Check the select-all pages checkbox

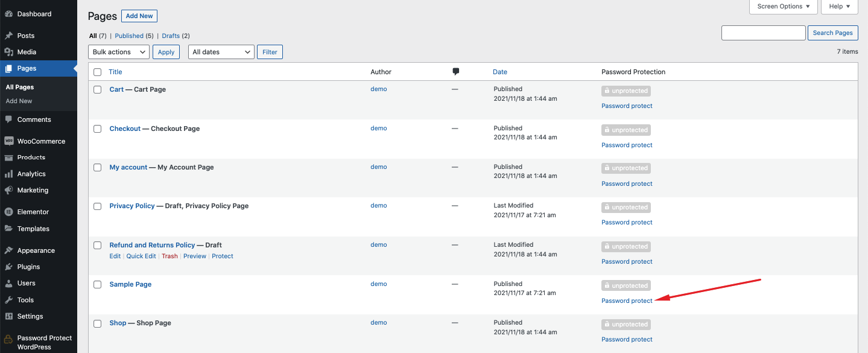click(97, 72)
